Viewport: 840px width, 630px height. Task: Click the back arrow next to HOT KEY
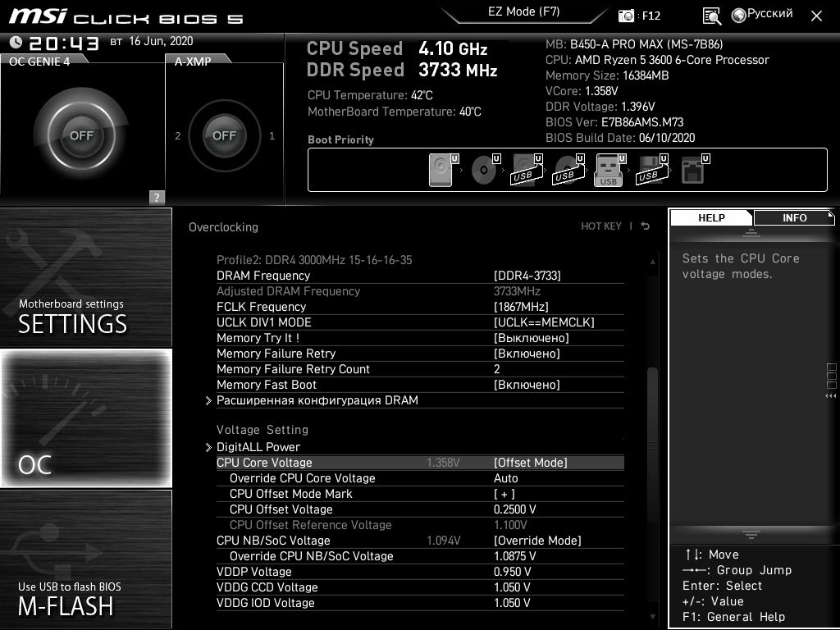coord(646,226)
